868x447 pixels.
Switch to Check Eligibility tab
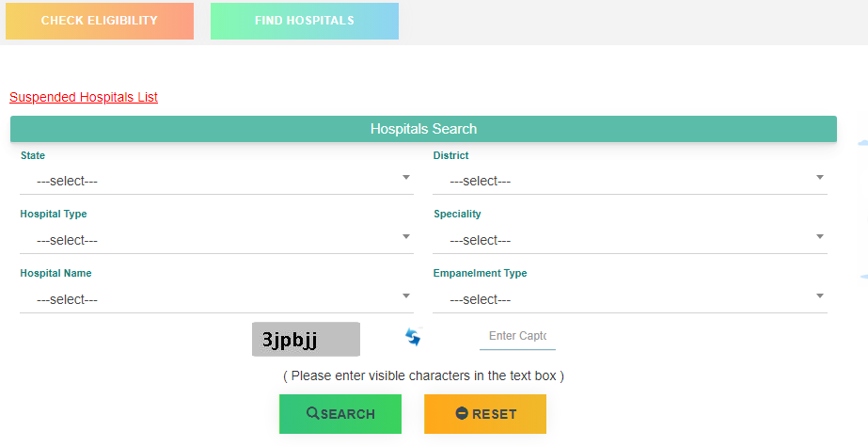click(x=100, y=21)
